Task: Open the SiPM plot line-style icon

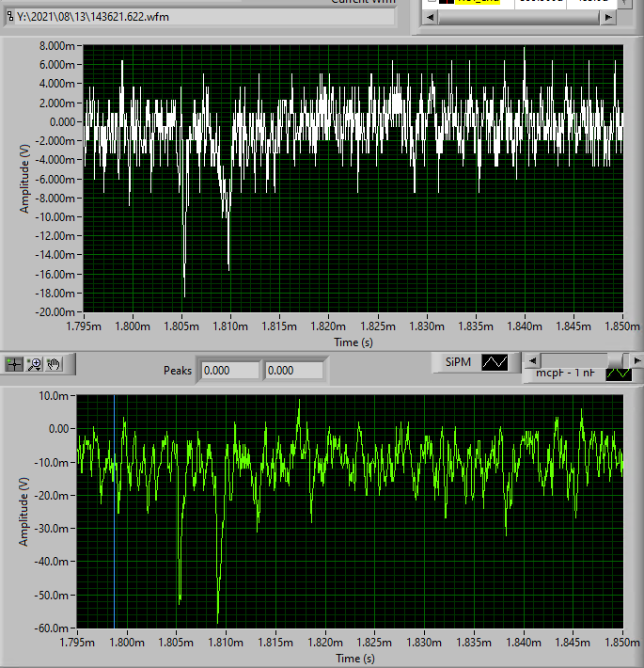Action: pos(494,361)
